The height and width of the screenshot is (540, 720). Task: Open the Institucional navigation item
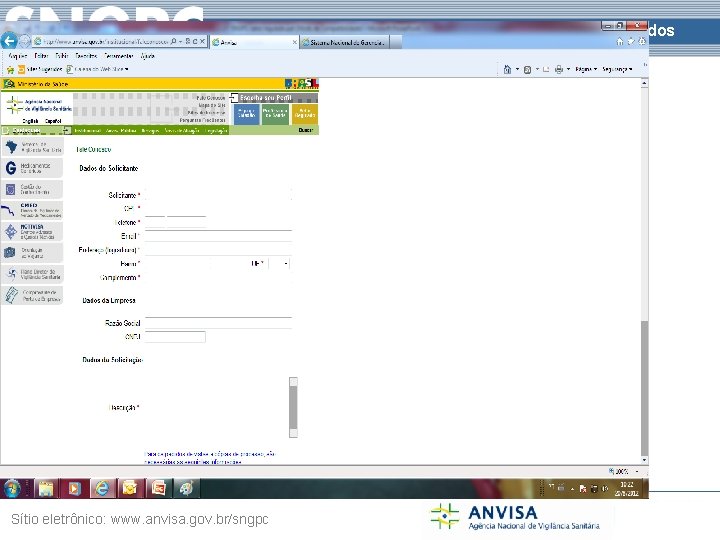87,131
